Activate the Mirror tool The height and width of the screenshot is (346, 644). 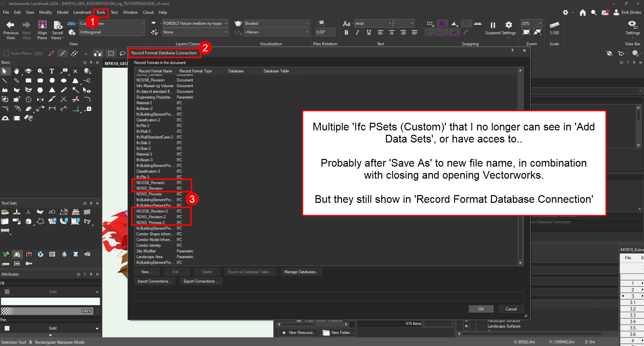coord(40,99)
